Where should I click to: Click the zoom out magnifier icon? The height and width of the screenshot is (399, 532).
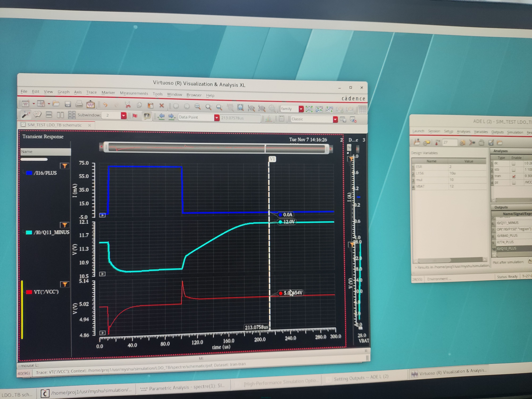click(x=219, y=107)
